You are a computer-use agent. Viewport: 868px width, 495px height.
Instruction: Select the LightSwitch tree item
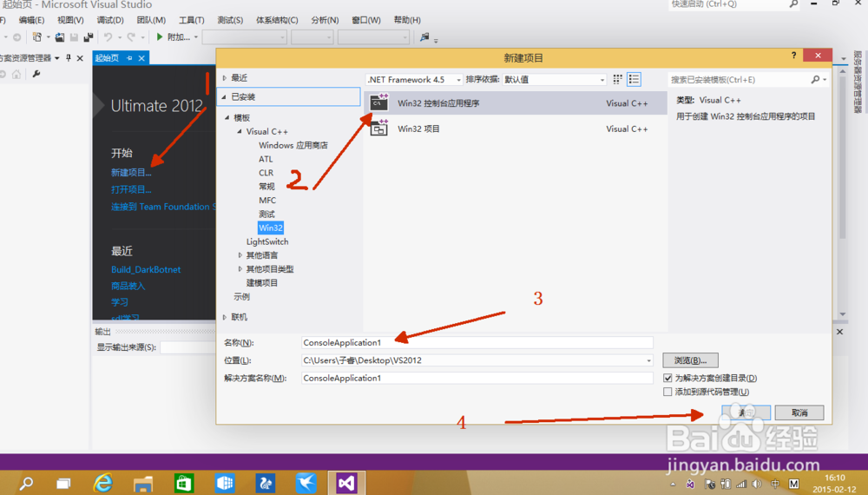(267, 242)
